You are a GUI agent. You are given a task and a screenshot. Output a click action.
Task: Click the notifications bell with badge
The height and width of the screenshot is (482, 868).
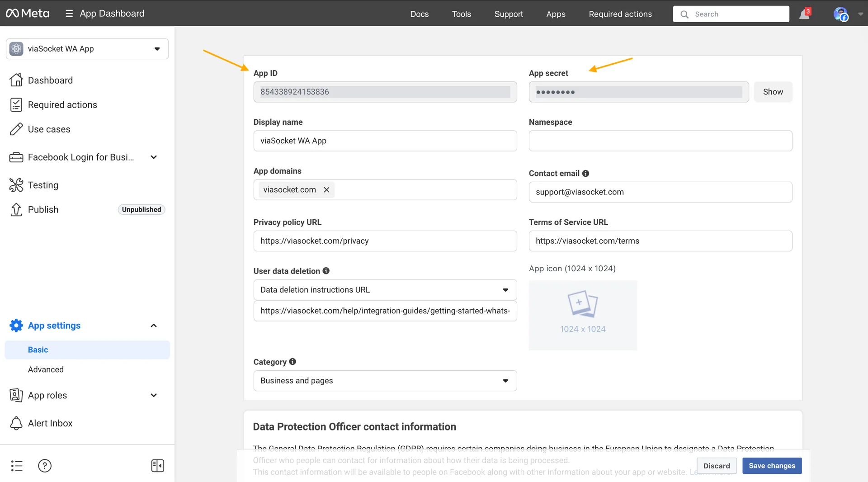point(804,14)
